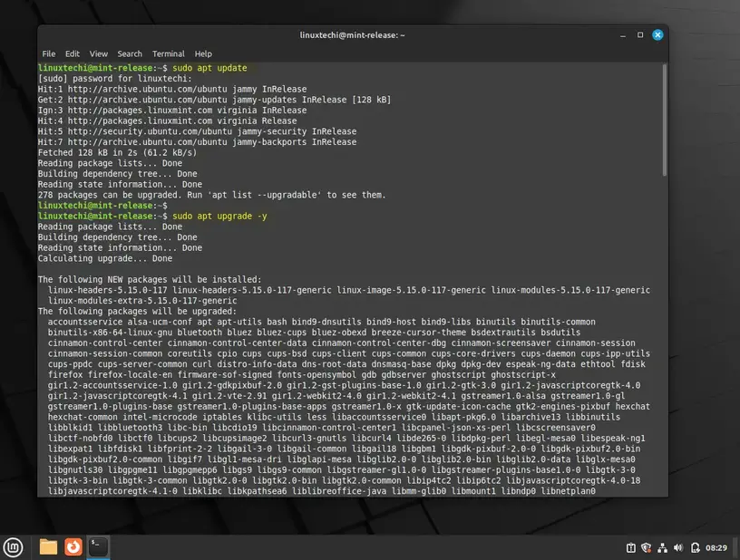Image resolution: width=740 pixels, height=560 pixels.
Task: Click the 'firefox-locale-en' package name
Action: pyautogui.click(x=131, y=375)
